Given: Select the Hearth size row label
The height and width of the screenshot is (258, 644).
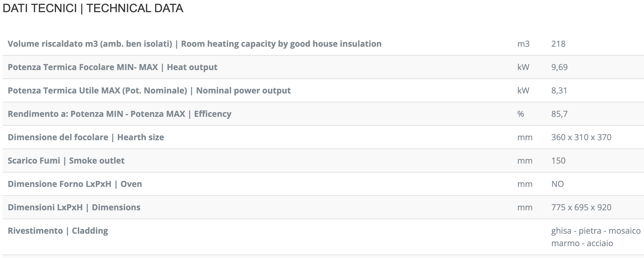Looking at the screenshot, I should (x=86, y=137).
